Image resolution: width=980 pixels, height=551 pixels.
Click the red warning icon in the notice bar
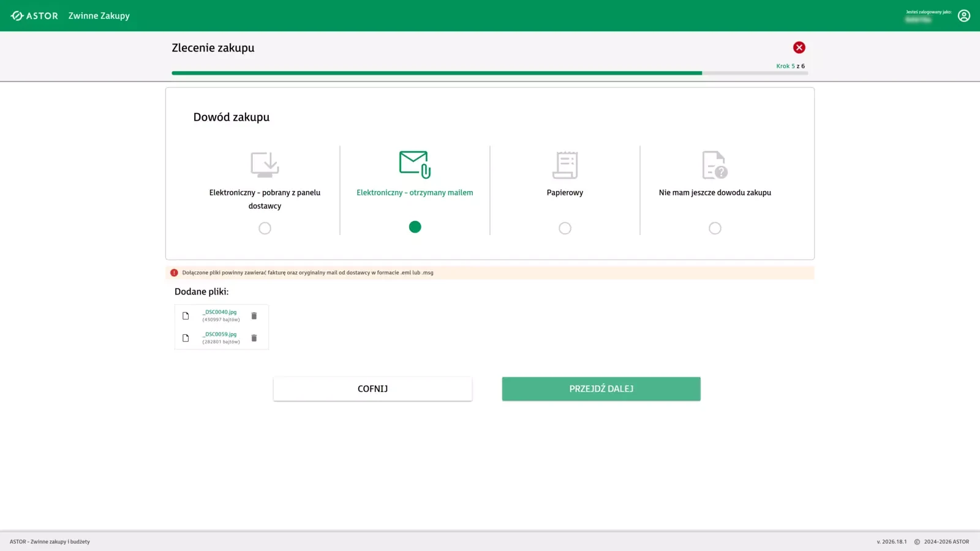[175, 272]
